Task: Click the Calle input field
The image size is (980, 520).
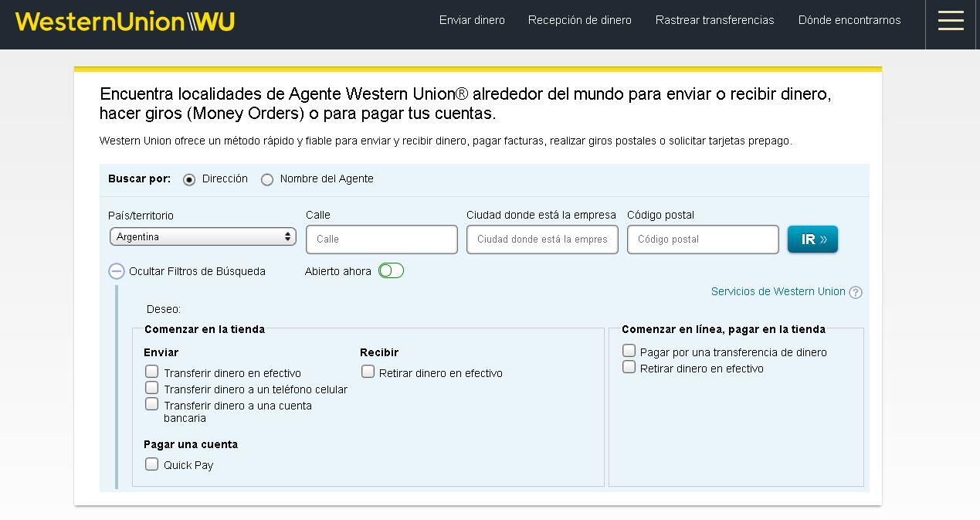Action: point(381,240)
